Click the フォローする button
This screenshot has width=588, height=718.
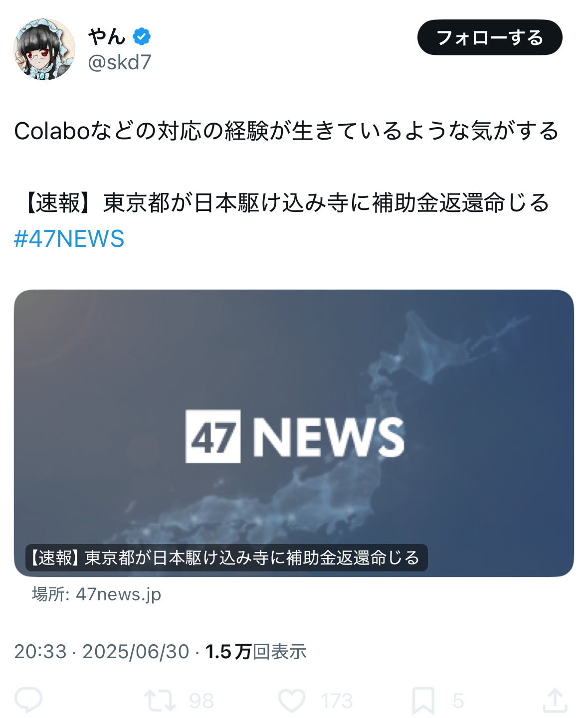[490, 37]
